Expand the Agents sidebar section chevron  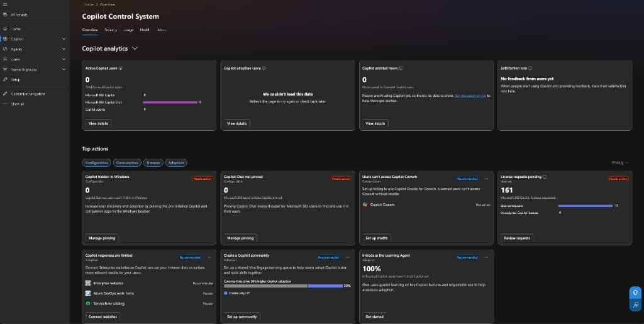tap(64, 49)
